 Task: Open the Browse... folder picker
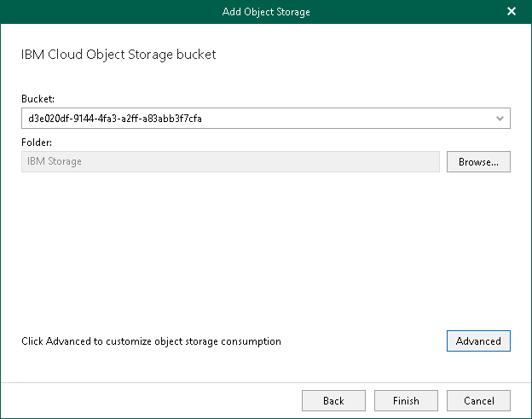[x=478, y=161]
